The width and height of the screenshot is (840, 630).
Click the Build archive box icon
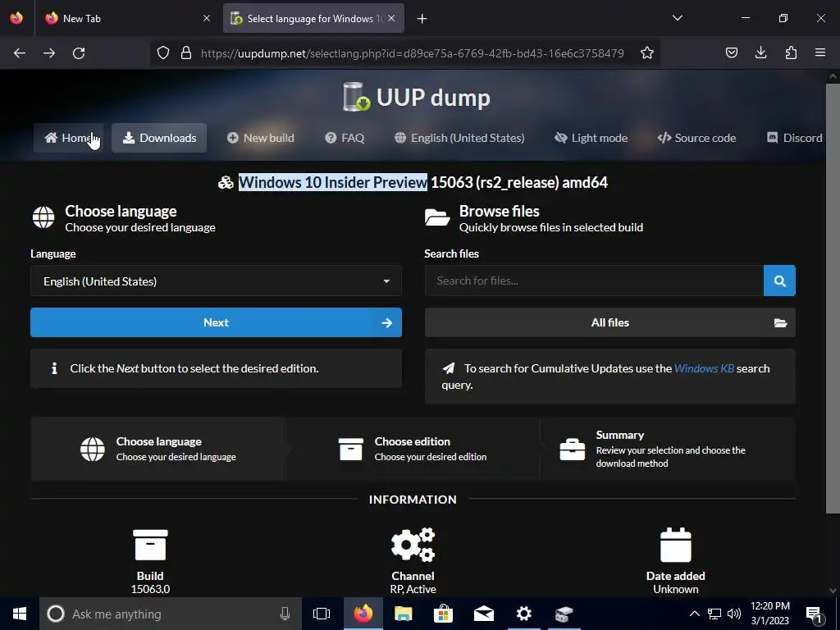click(x=150, y=545)
